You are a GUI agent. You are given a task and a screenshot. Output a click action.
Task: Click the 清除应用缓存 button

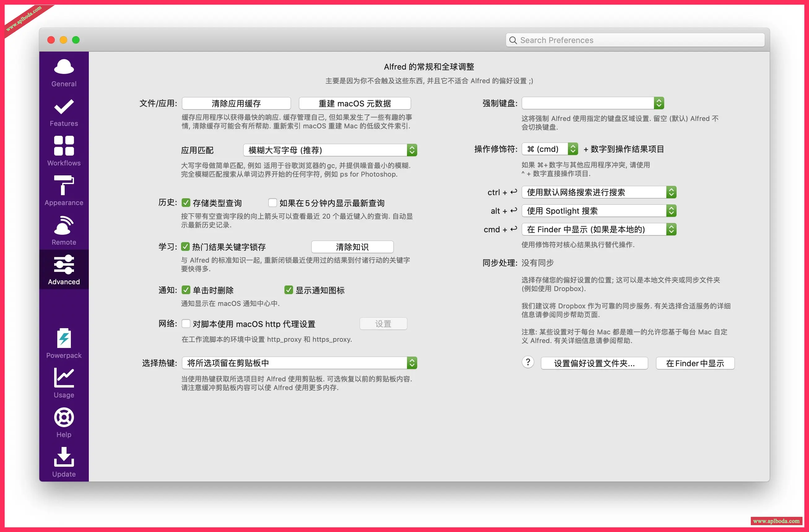click(x=236, y=103)
